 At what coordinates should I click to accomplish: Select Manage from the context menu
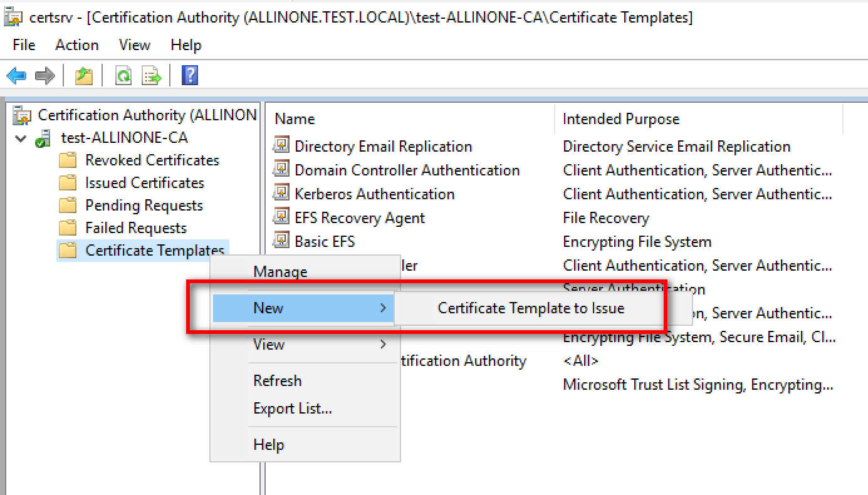(280, 272)
